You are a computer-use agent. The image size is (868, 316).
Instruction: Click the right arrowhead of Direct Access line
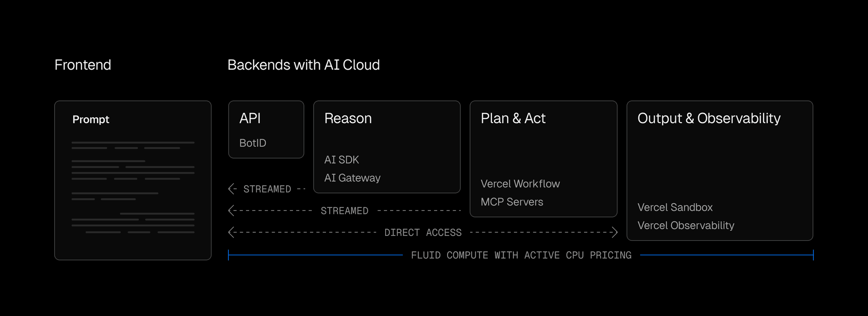614,232
